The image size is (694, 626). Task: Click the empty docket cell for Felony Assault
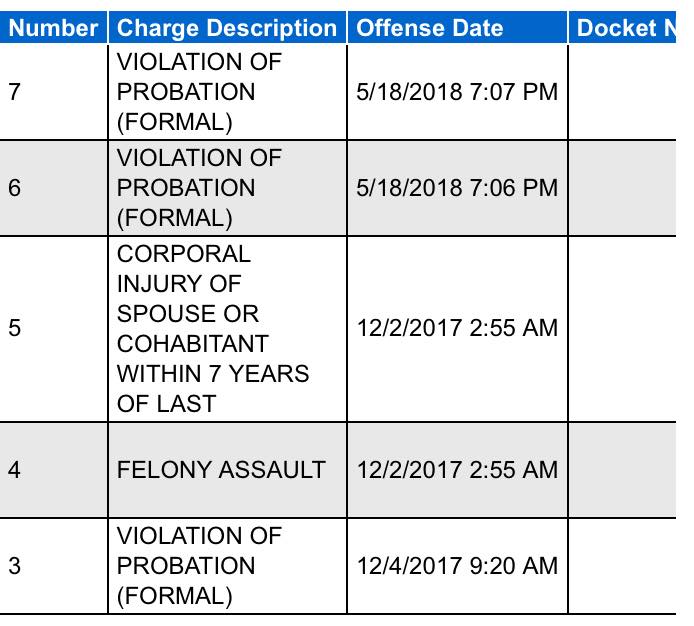(630, 469)
